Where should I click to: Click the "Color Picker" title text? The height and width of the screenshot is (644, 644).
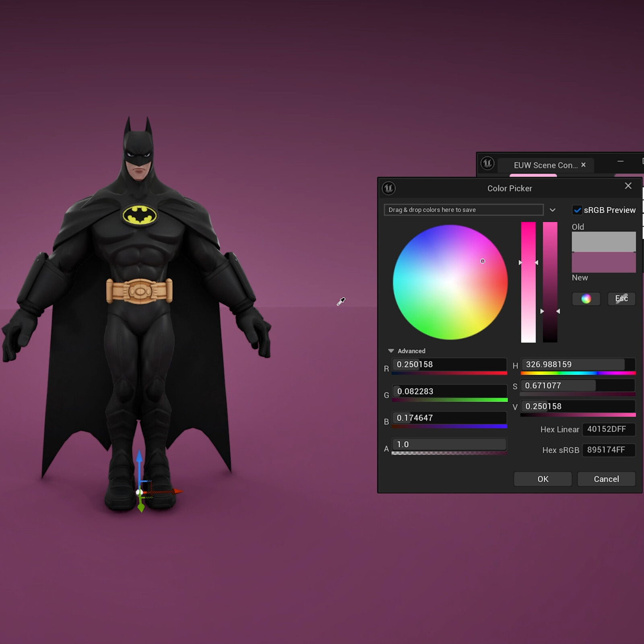[x=510, y=188]
